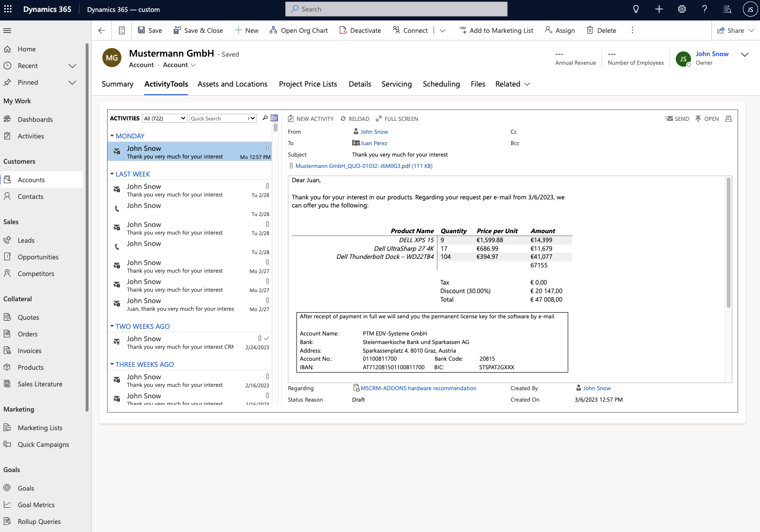This screenshot has width=760, height=532.
Task: Click the New Activity button
Action: 311,119
